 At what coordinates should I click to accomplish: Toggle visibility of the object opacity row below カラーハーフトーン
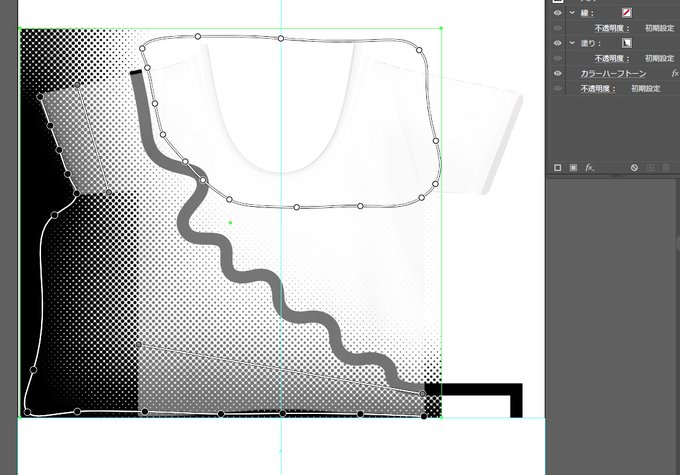[558, 88]
